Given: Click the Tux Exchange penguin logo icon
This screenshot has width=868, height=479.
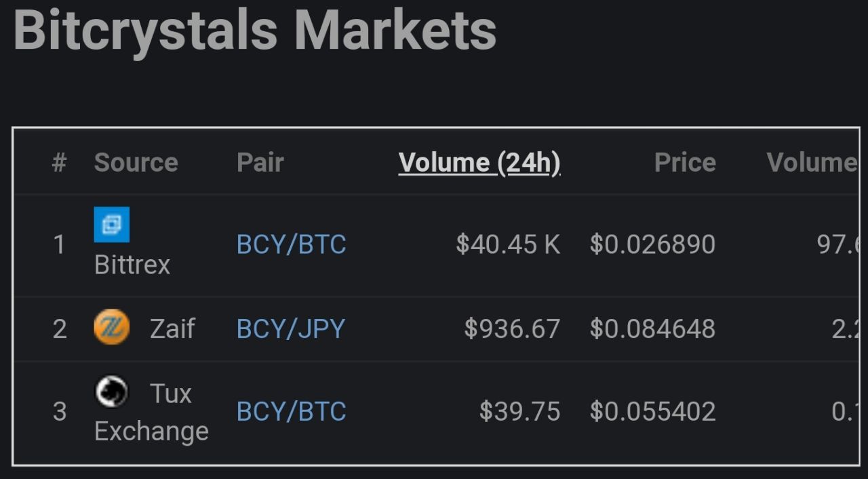Looking at the screenshot, I should (111, 392).
